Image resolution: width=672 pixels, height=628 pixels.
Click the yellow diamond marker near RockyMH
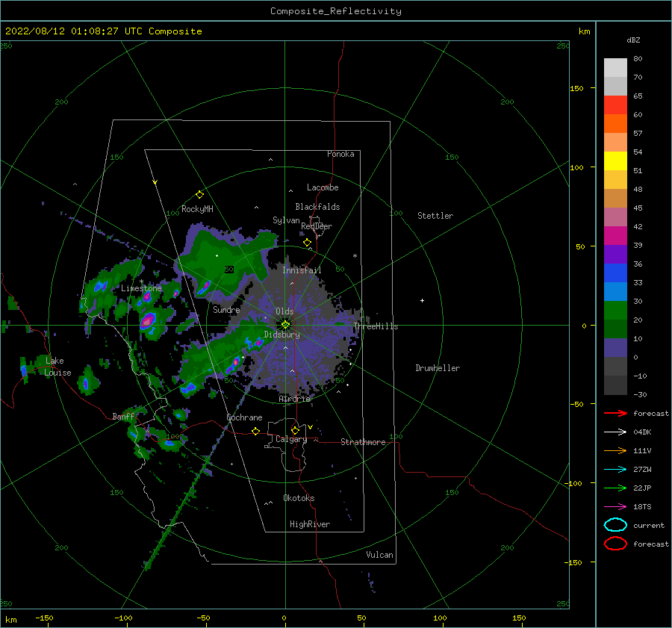coord(199,195)
